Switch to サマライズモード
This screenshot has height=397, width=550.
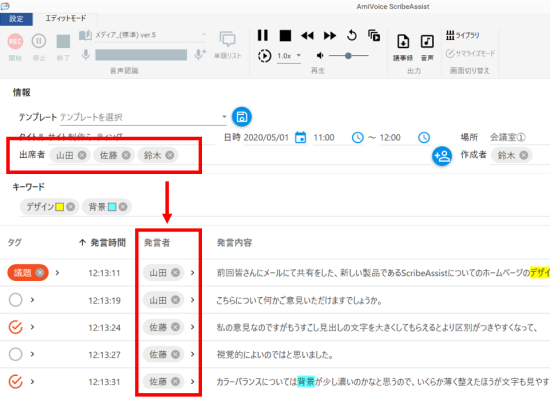coord(470,54)
